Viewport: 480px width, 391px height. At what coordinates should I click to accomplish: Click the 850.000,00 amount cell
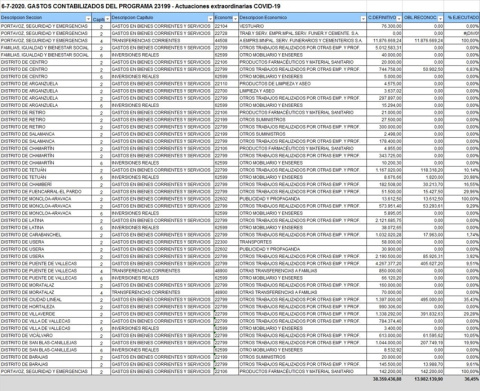[385, 271]
